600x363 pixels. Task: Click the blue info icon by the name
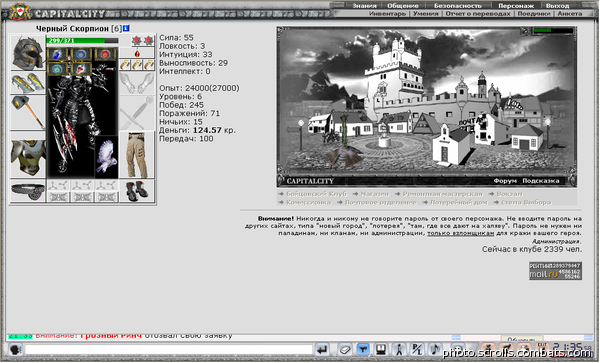(x=126, y=28)
